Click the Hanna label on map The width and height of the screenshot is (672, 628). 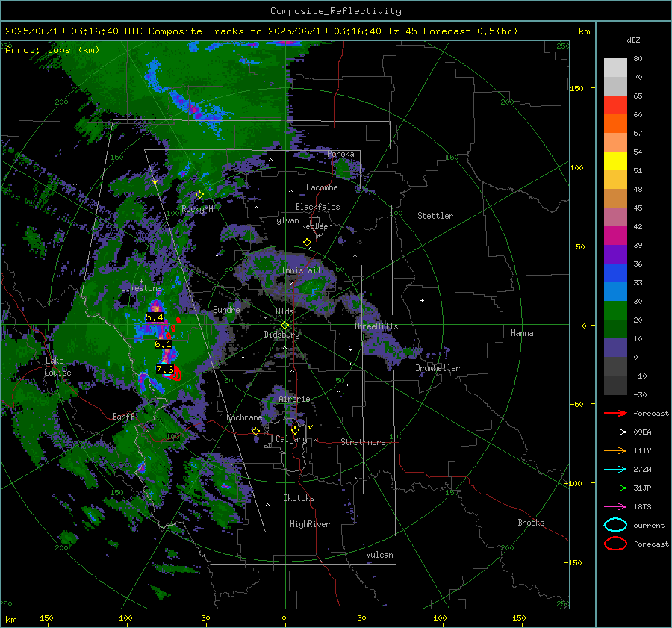522,333
